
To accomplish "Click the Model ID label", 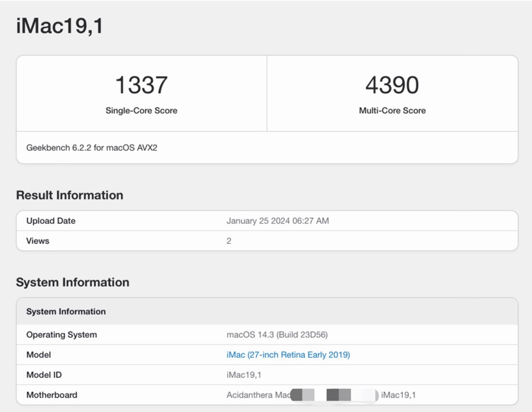I will click(44, 375).
